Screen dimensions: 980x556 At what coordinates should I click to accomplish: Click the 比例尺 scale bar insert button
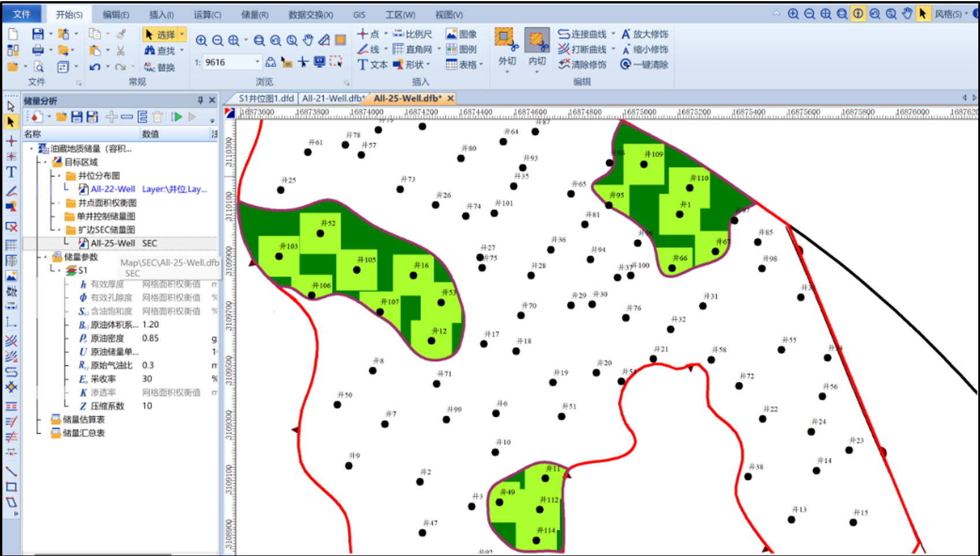coord(413,34)
